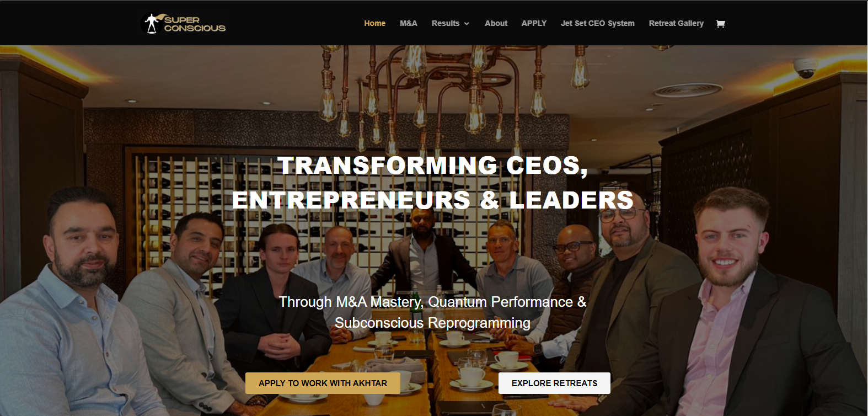Click APPLY in the navigation bar
The height and width of the screenshot is (416, 868).
coord(534,23)
